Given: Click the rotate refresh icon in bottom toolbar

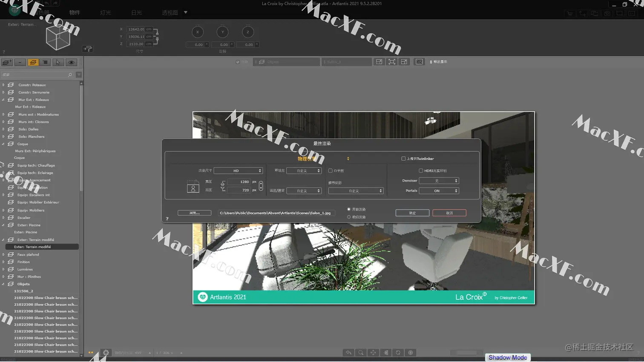Looking at the screenshot, I should [398, 353].
